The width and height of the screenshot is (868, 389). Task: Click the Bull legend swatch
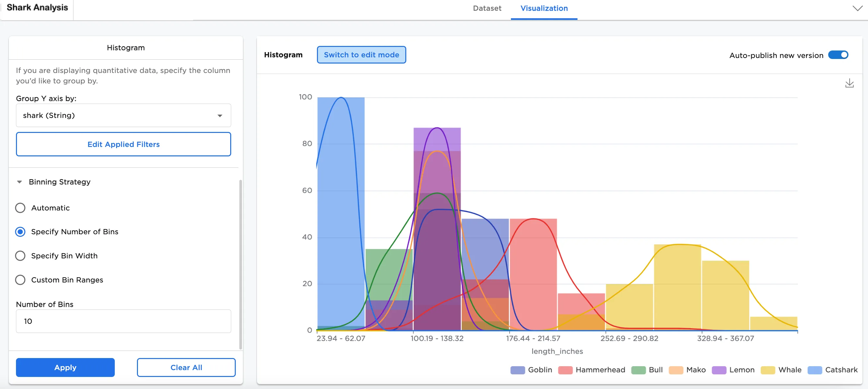point(638,370)
